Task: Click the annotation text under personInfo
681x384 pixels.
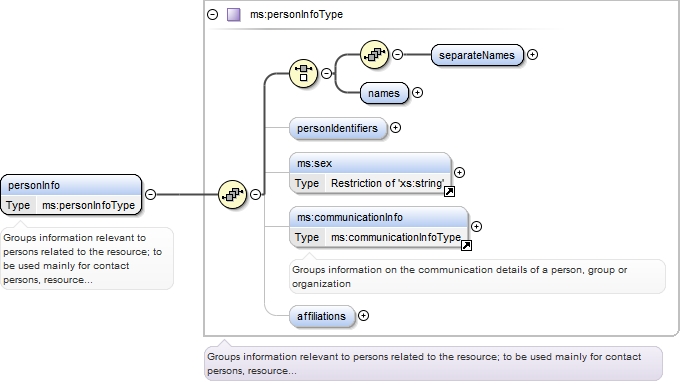Action: point(83,258)
